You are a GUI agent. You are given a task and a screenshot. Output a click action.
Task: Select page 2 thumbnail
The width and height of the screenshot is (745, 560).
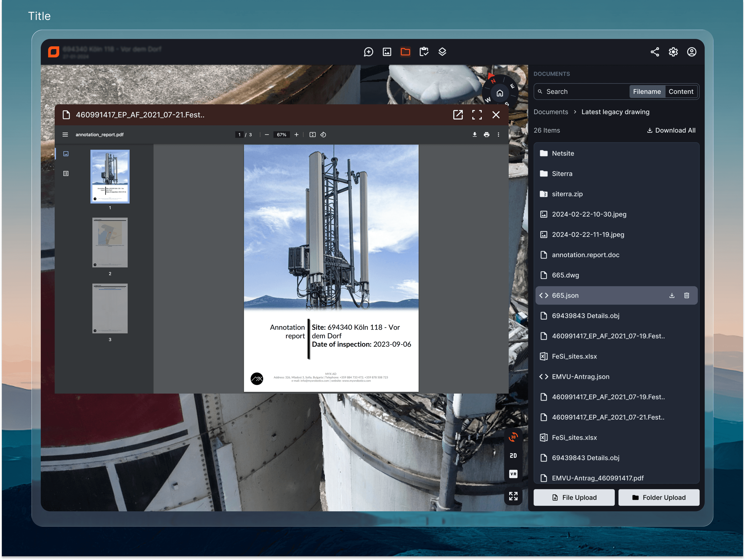click(x=110, y=243)
